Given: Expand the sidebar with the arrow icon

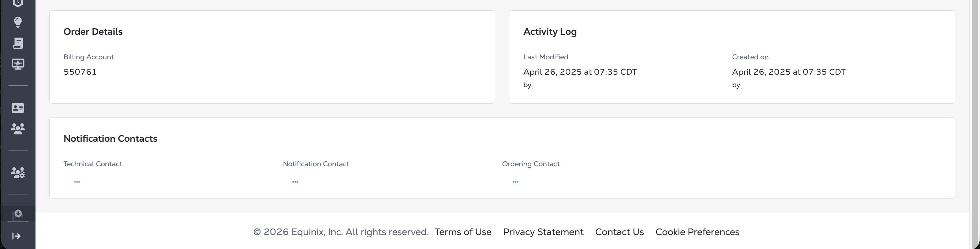Looking at the screenshot, I should (x=16, y=236).
